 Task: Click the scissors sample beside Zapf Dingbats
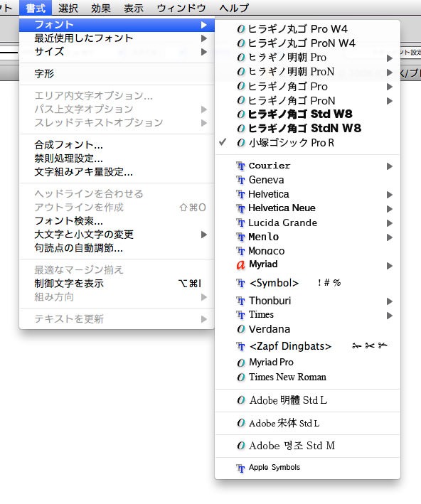(x=370, y=345)
